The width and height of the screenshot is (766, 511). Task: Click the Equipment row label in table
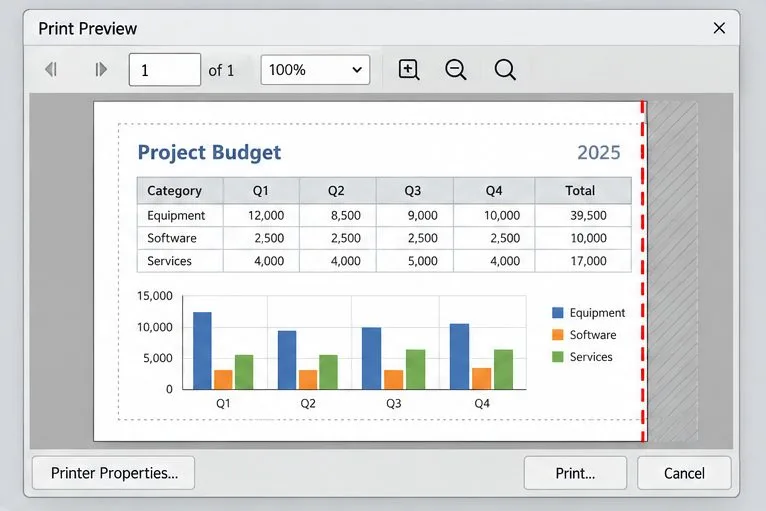(x=176, y=215)
